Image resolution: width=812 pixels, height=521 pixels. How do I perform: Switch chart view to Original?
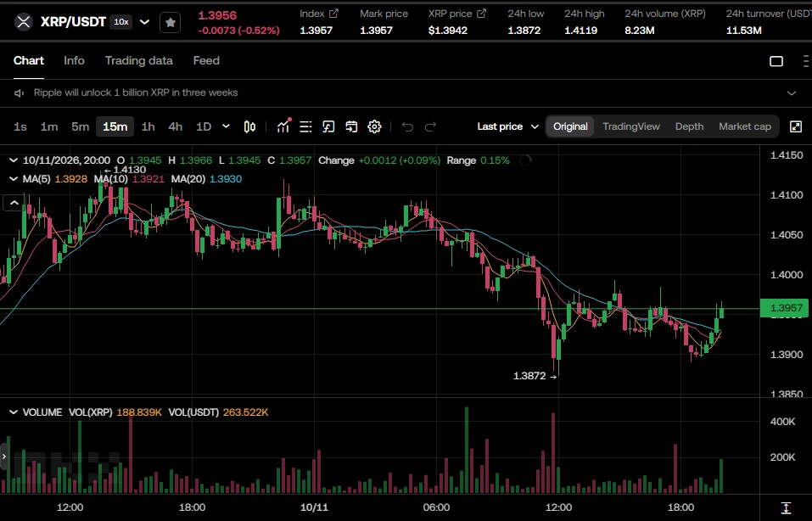(570, 126)
